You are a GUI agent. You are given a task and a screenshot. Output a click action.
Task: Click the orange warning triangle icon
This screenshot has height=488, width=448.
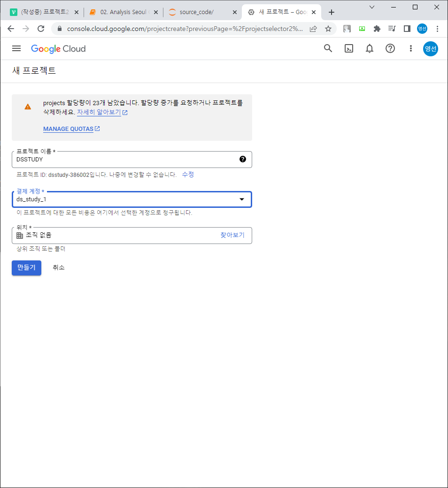click(x=28, y=107)
